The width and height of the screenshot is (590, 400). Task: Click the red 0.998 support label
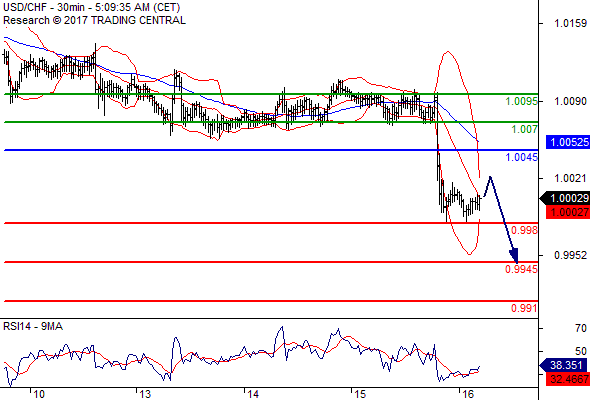(524, 230)
